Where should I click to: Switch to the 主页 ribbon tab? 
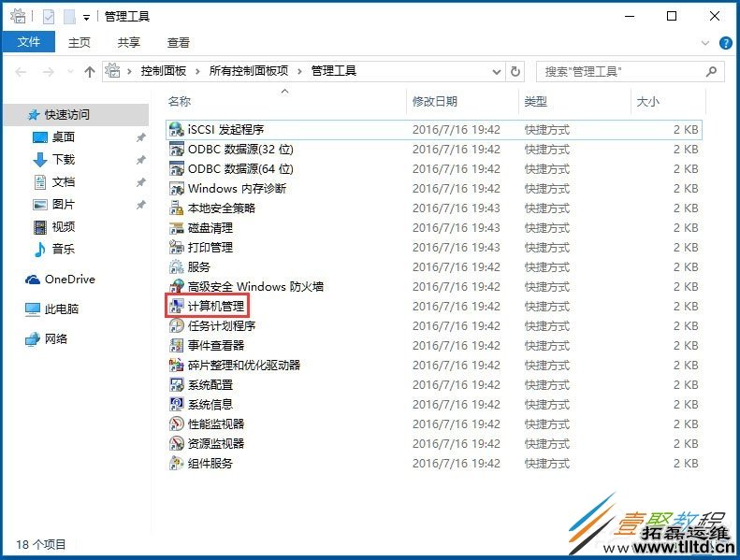[80, 42]
